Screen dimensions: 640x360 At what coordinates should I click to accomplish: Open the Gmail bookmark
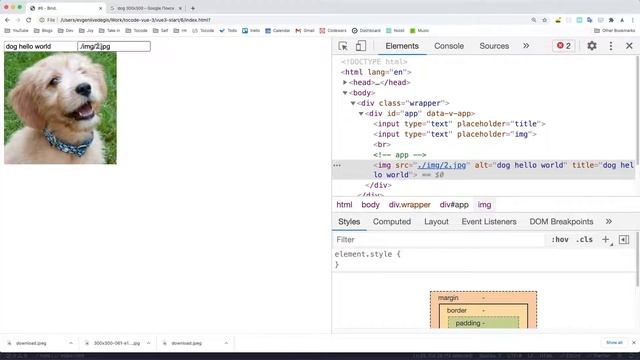(305, 31)
